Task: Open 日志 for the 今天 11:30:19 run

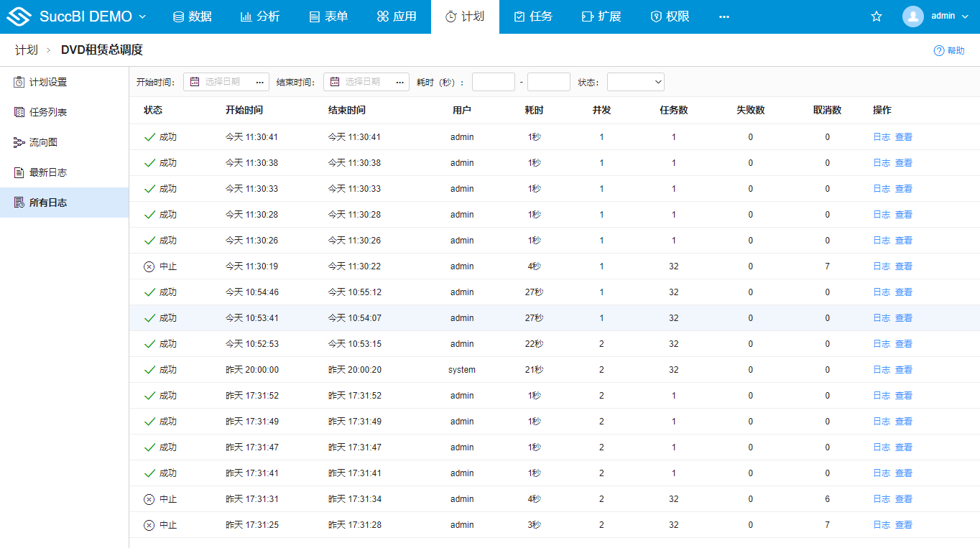Action: [882, 266]
